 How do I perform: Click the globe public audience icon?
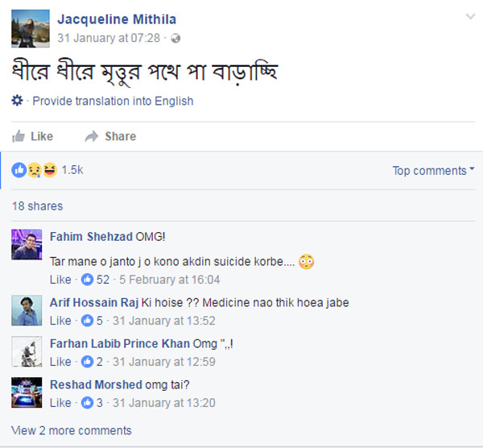click(x=176, y=38)
